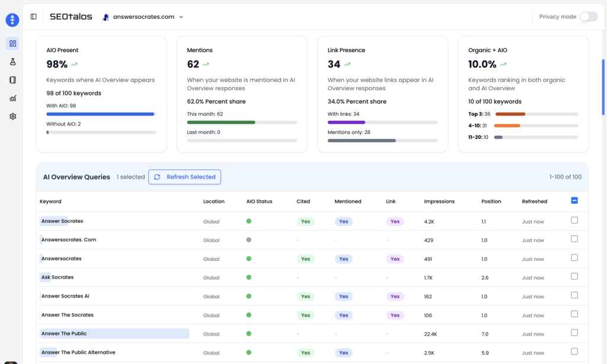Click the select-all checkbox in the table header

[x=574, y=201]
